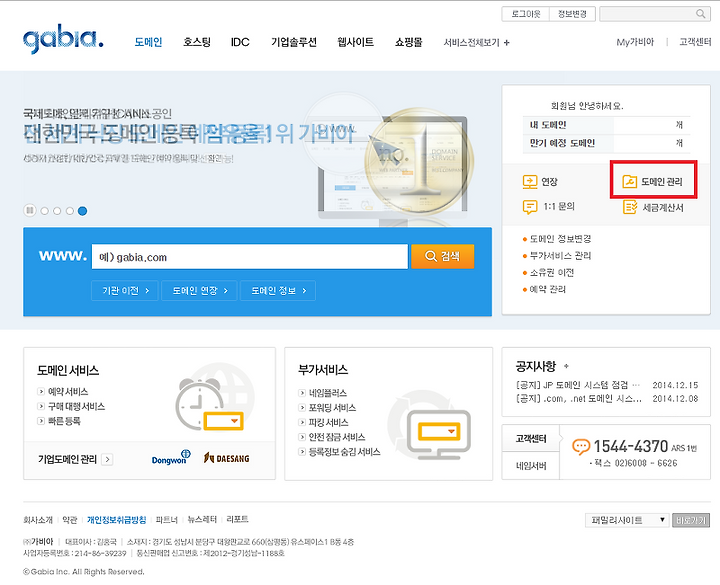Open 세금계산서 document icon

click(630, 207)
